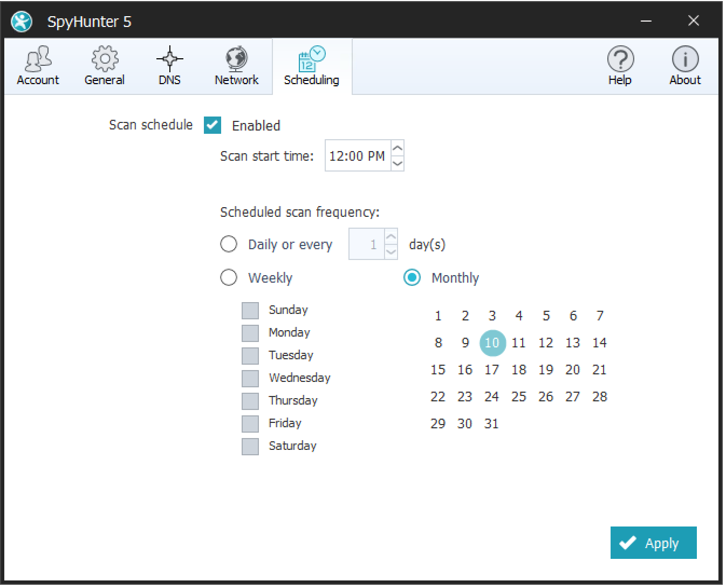Pick day 31 in monthly calendar

pos(492,423)
